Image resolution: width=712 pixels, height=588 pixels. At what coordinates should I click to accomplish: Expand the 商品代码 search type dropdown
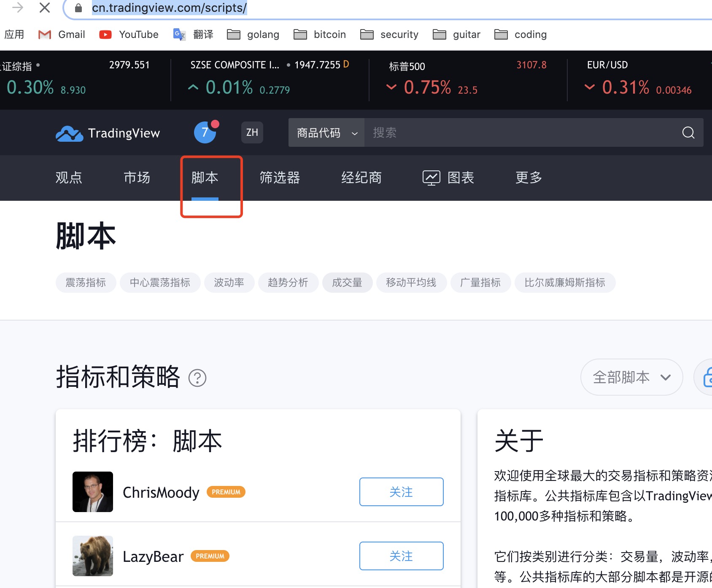(x=326, y=133)
